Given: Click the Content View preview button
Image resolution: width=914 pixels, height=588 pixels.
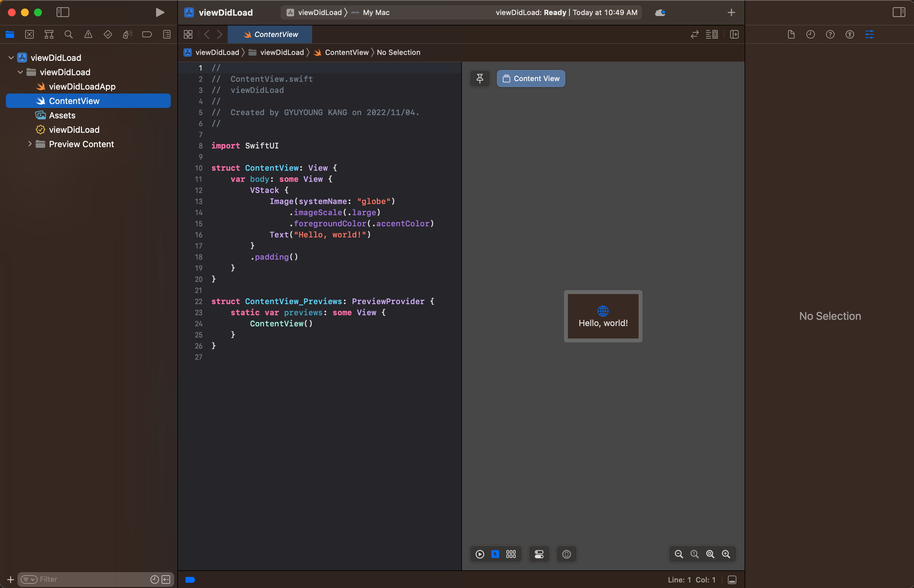Looking at the screenshot, I should tap(531, 78).
